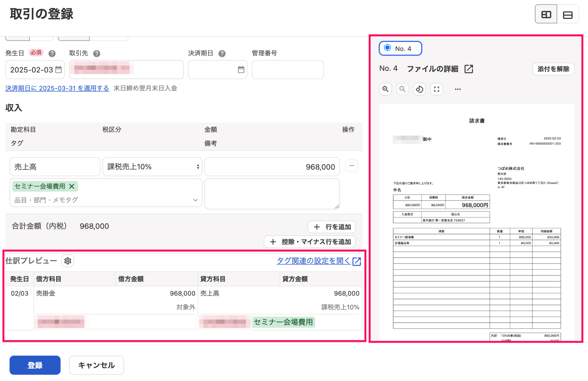Show help for 決済期日 field
The width and height of the screenshot is (588, 381).
tap(222, 53)
